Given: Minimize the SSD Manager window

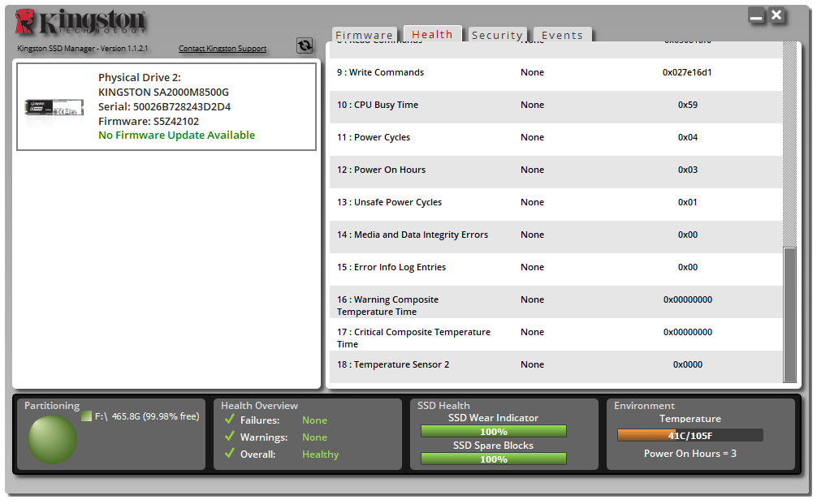Looking at the screenshot, I should (x=756, y=15).
